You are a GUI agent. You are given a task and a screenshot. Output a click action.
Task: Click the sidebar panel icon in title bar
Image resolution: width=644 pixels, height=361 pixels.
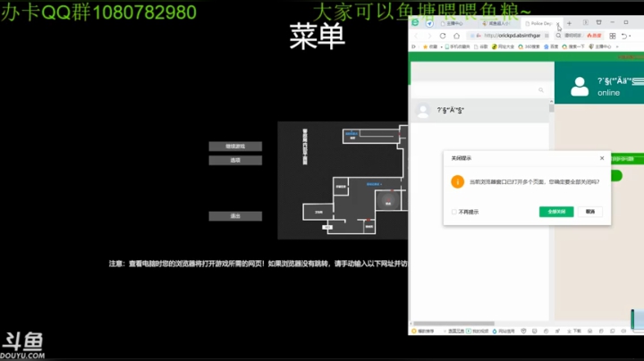[586, 22]
